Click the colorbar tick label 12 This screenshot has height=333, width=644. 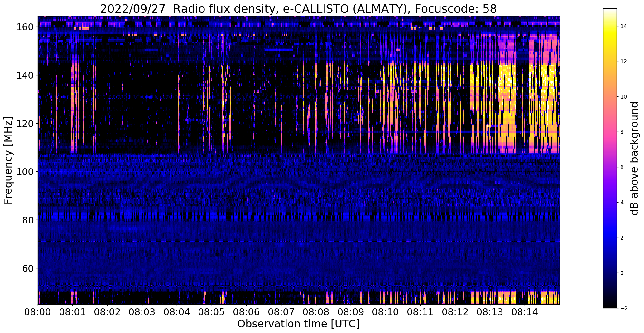(x=623, y=61)
